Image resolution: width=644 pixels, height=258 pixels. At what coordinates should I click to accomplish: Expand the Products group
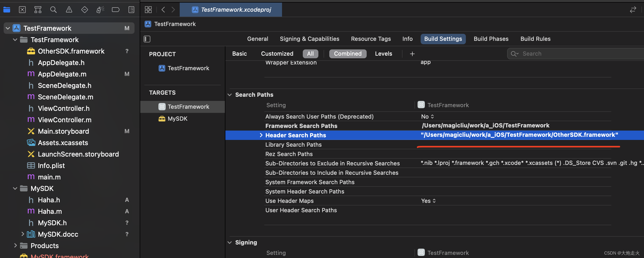pyautogui.click(x=15, y=246)
